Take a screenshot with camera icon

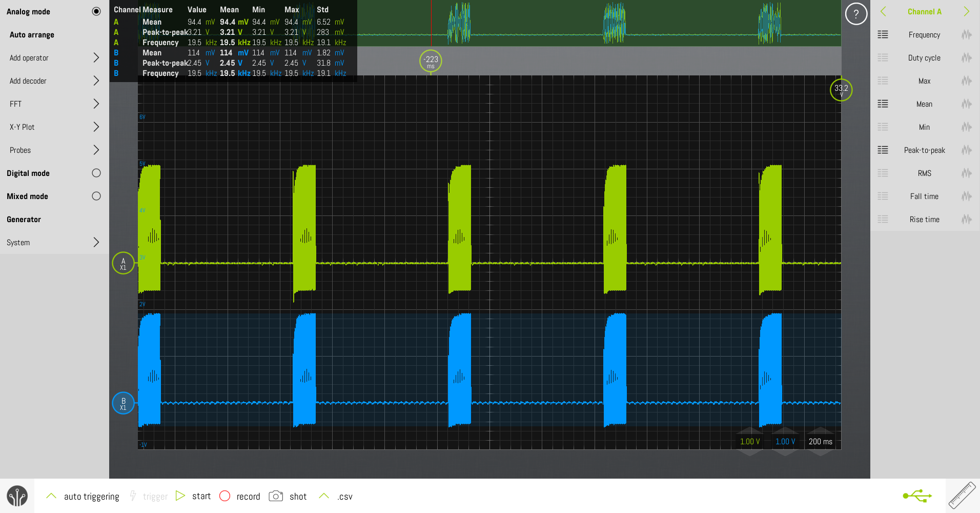point(276,496)
